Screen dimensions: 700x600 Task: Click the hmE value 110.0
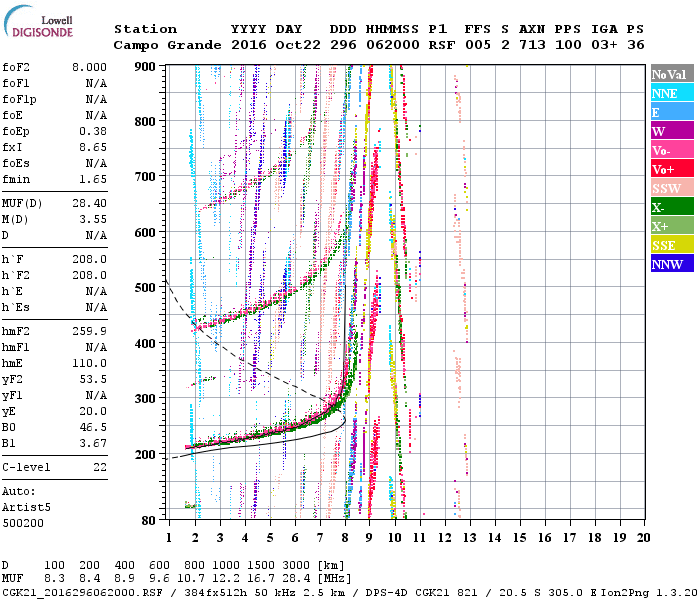coord(89,363)
